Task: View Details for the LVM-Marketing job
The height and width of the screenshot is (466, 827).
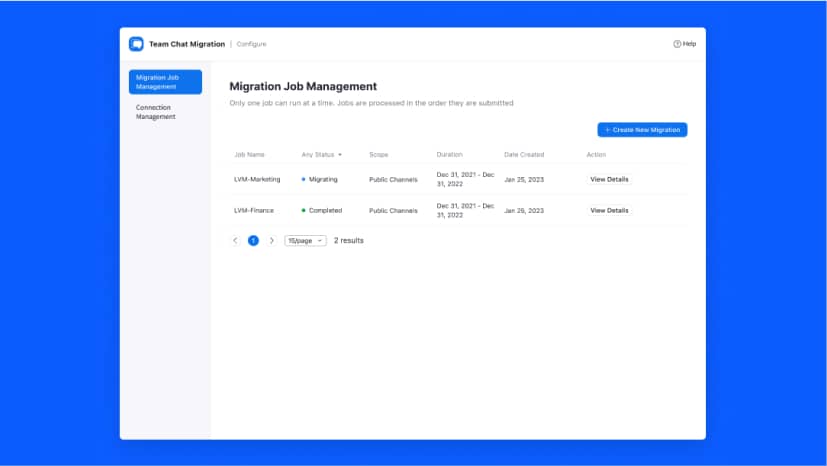Action: [x=609, y=180]
